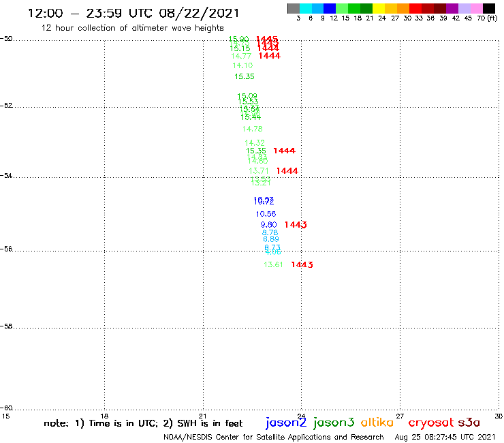Click the wave height value 13.21
The image size is (504, 443).
[261, 183]
